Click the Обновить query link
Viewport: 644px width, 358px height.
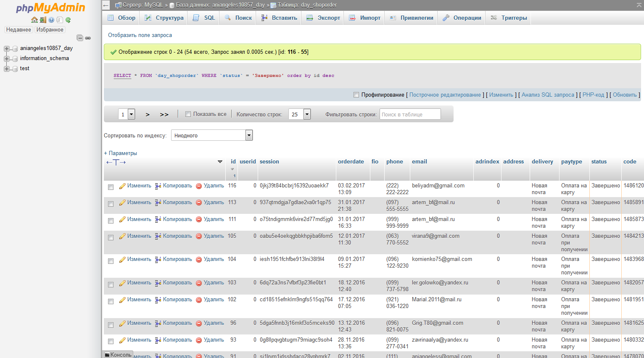point(625,95)
